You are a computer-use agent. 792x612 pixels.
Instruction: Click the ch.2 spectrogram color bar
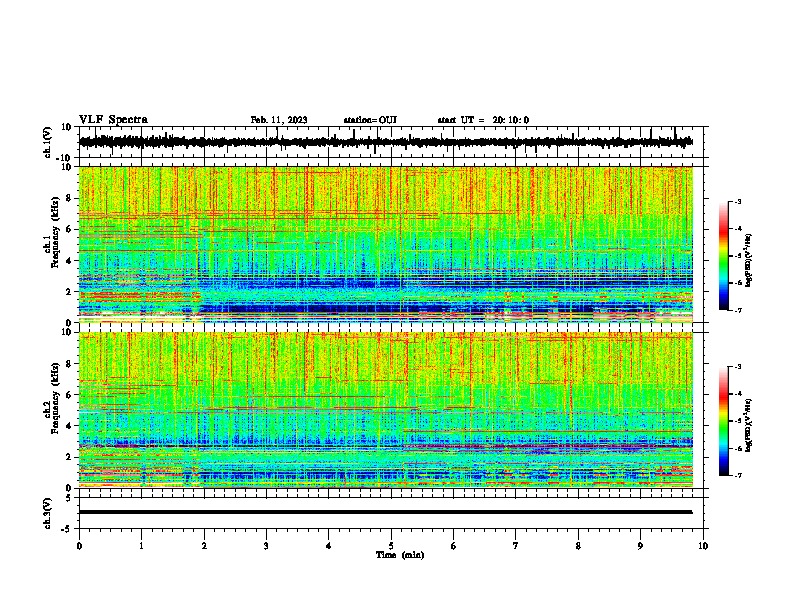coord(723,421)
